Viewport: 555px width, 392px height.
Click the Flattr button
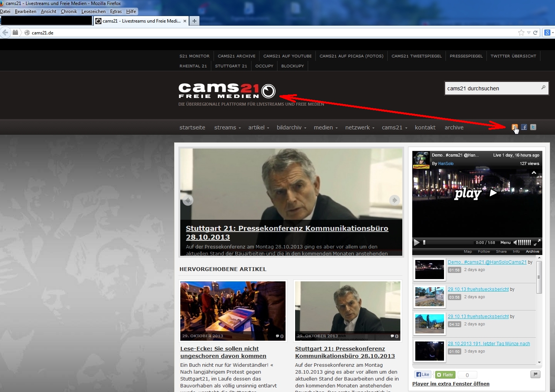click(445, 375)
